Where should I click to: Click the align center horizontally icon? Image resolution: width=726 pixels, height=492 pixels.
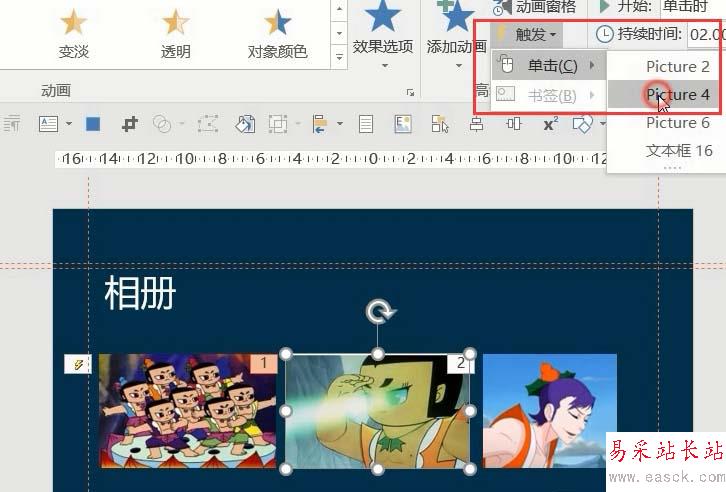tap(476, 124)
